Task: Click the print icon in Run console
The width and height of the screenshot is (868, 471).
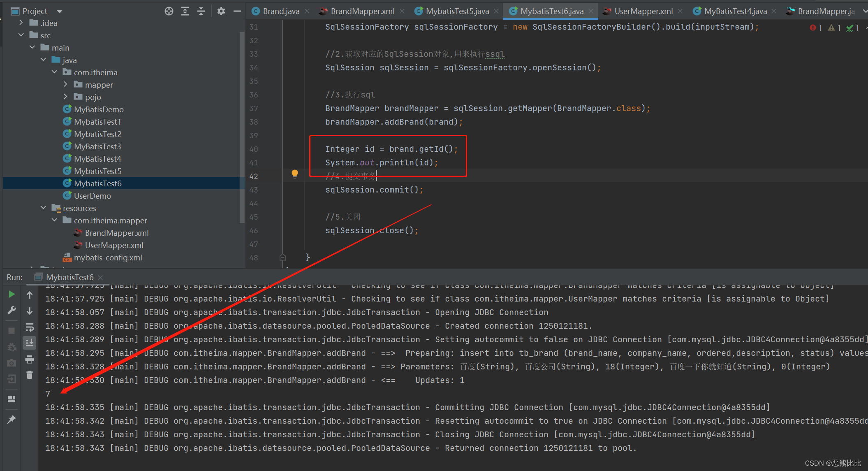Action: pos(30,359)
